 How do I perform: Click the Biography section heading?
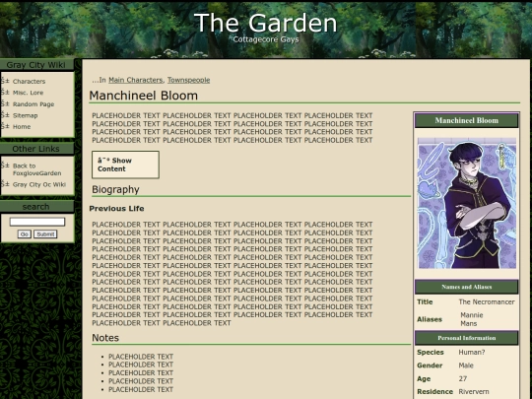tap(115, 189)
